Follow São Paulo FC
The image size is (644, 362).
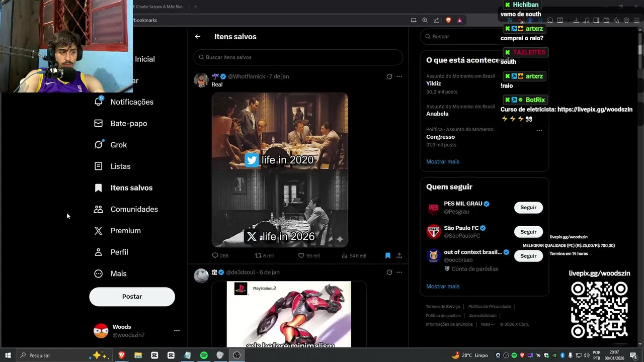click(528, 232)
